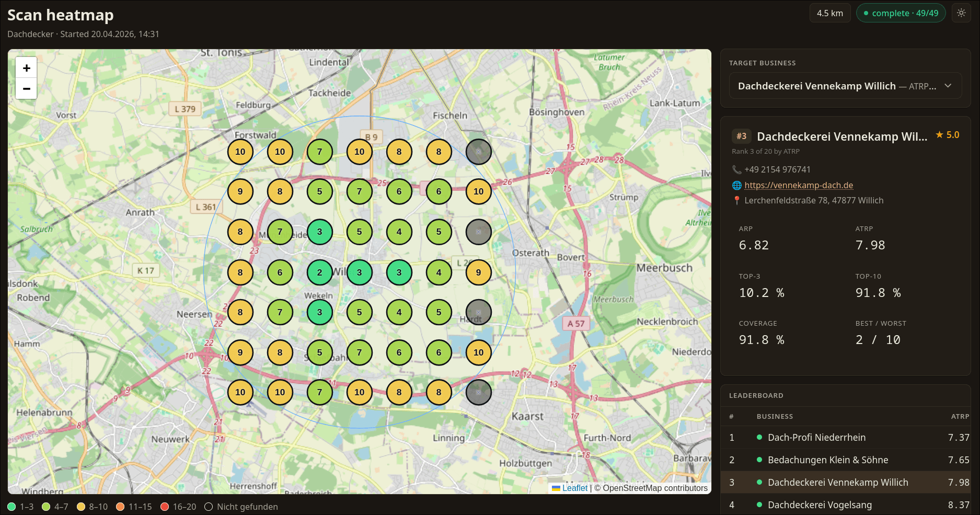Click the BEST / WORST value 2 / 10
980x515 pixels.
point(878,340)
